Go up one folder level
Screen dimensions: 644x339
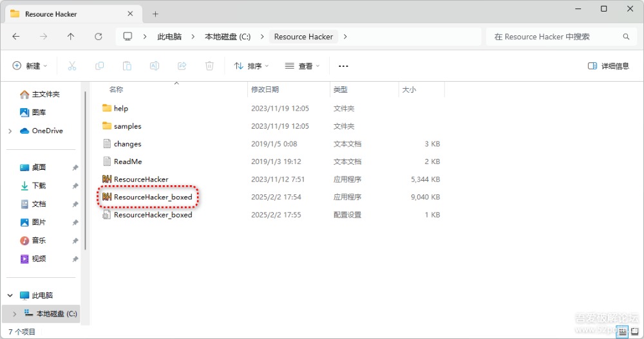[71, 37]
